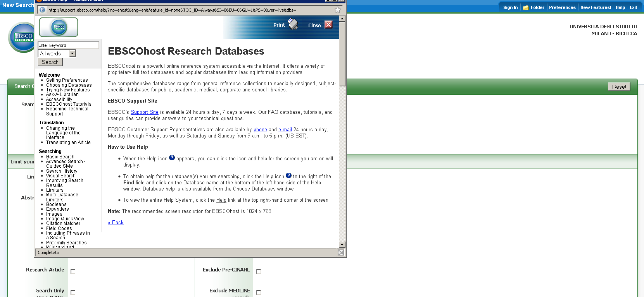Click the Folder icon in top toolbar
644x297 pixels.
point(526,7)
